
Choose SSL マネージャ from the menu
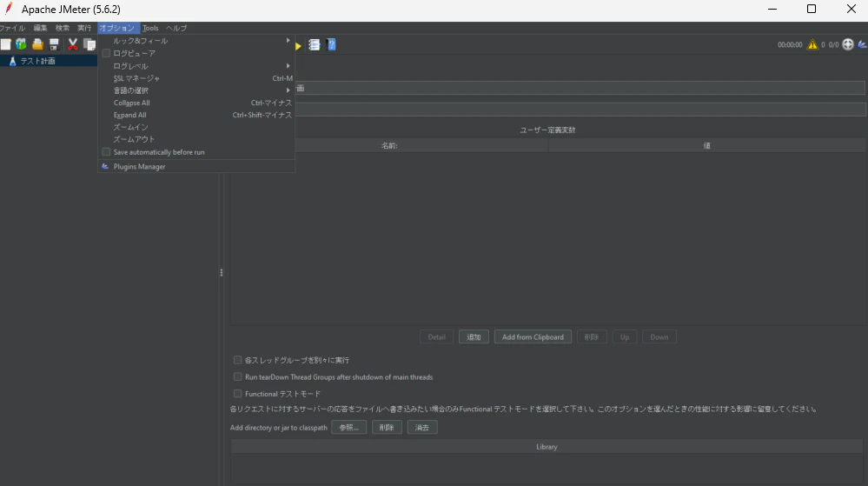pos(196,78)
